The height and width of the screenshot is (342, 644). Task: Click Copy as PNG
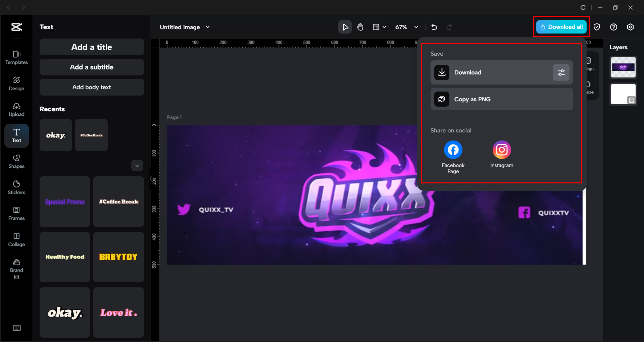point(501,99)
